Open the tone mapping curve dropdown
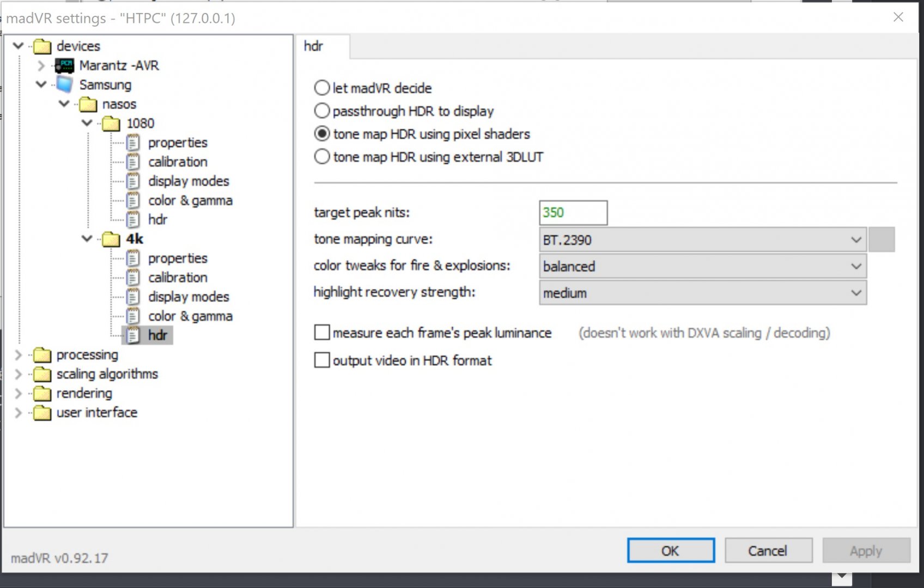 (702, 240)
